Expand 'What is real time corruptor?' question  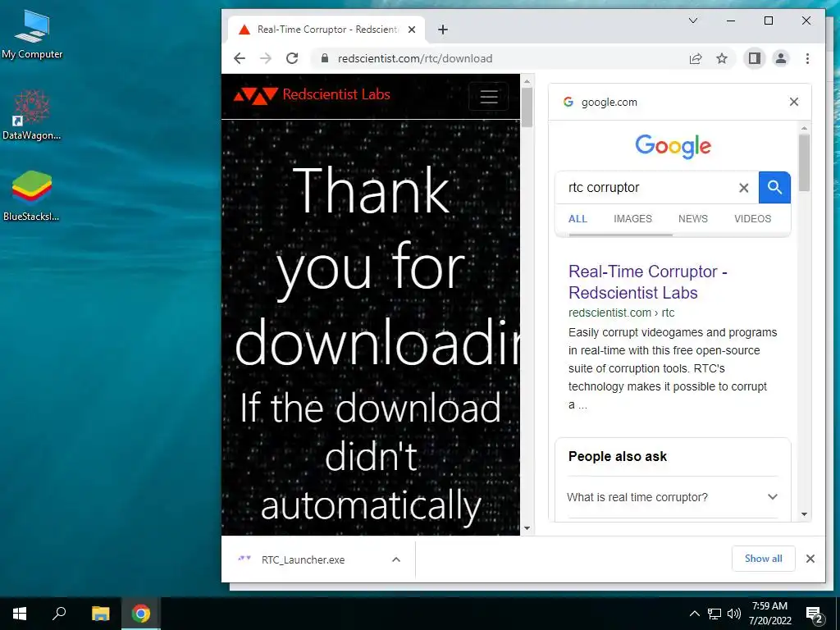point(673,497)
